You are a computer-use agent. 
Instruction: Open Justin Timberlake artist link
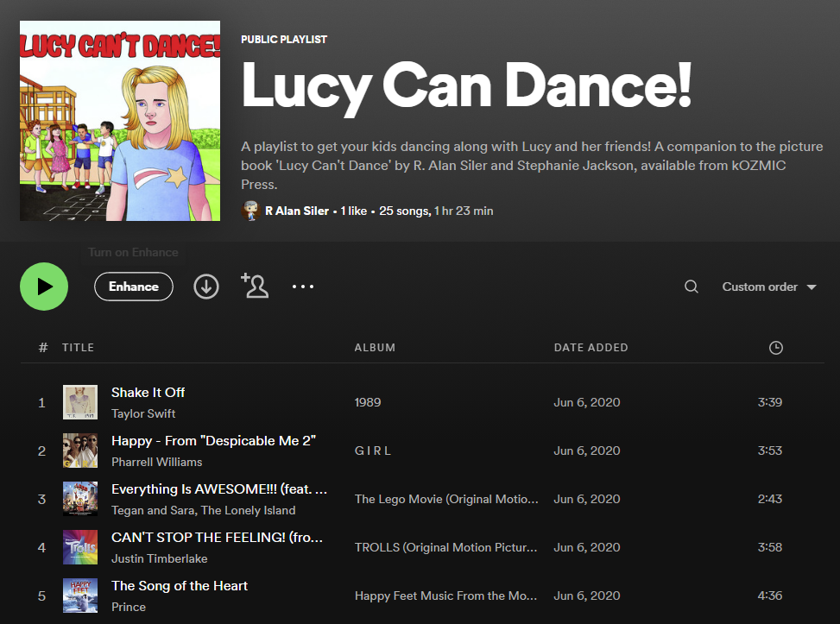[159, 558]
